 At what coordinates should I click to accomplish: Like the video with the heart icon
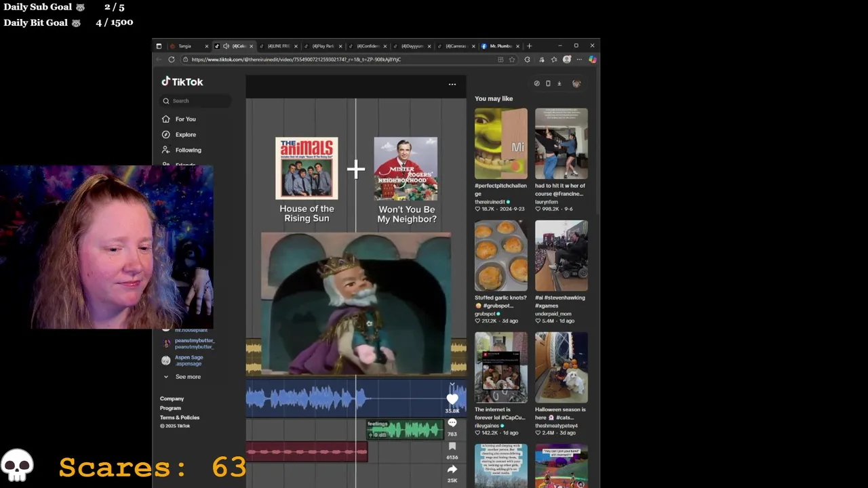tap(452, 399)
